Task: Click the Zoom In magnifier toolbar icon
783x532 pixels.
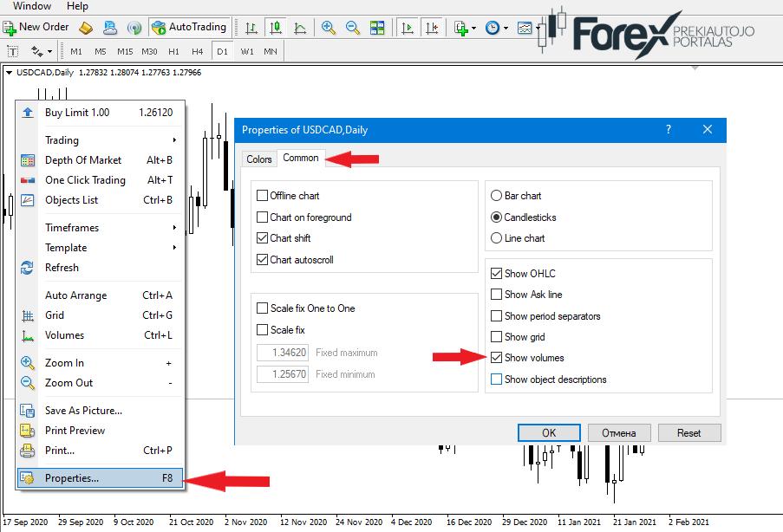Action: coord(328,28)
